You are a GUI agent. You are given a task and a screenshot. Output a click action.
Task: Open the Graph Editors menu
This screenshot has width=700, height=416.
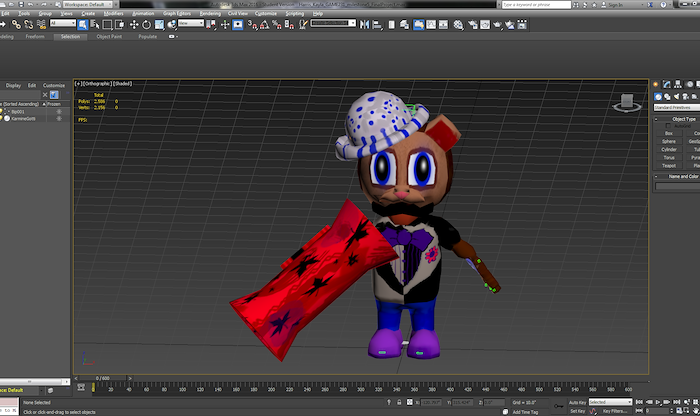[x=177, y=13]
